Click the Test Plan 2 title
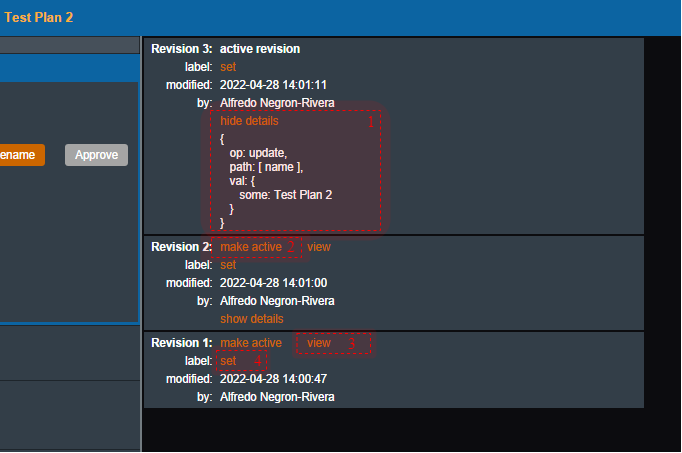 pyautogui.click(x=38, y=18)
